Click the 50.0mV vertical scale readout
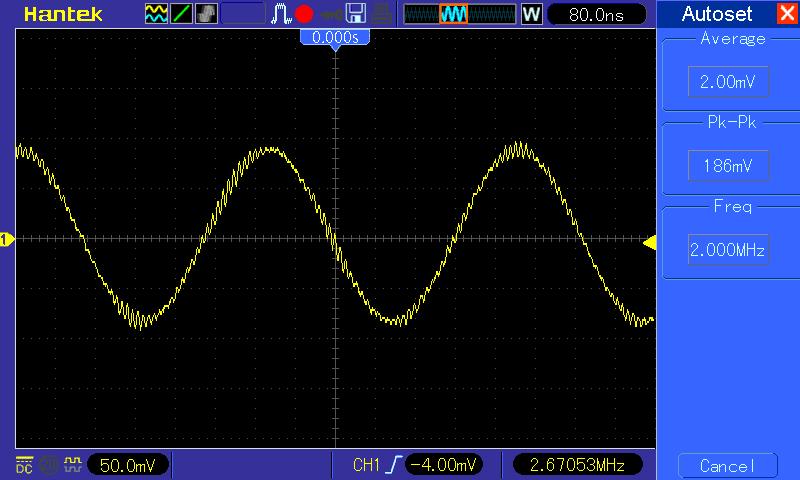This screenshot has width=800, height=480. click(128, 465)
